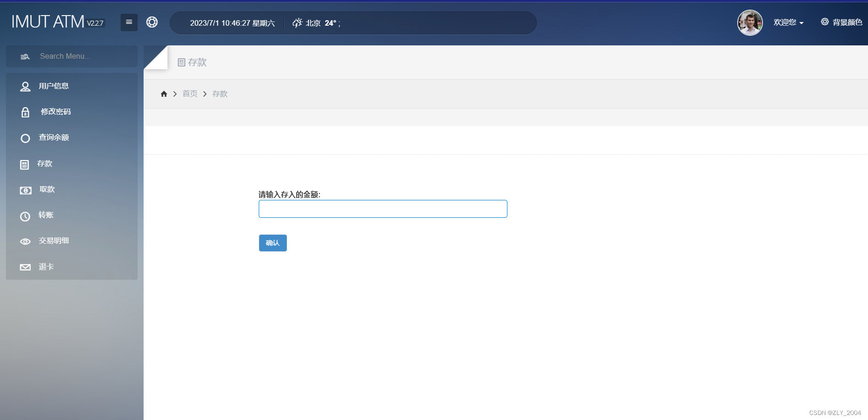Click the weather icon next to 北京
Image resolution: width=868 pixels, height=420 pixels.
point(297,22)
